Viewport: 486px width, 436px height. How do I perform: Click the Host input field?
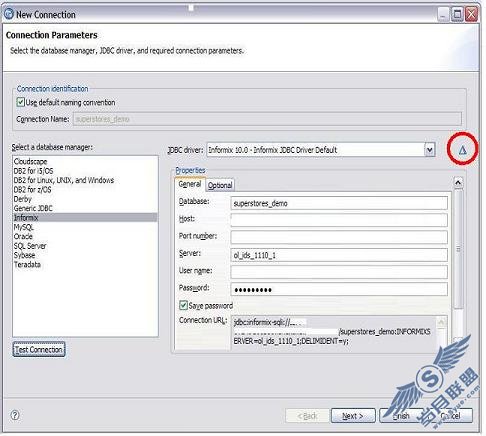click(x=339, y=220)
